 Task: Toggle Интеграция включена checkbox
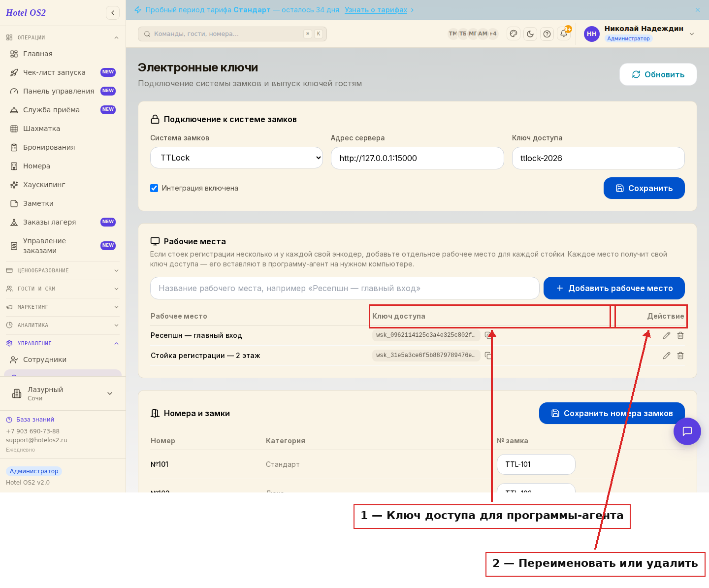point(154,188)
